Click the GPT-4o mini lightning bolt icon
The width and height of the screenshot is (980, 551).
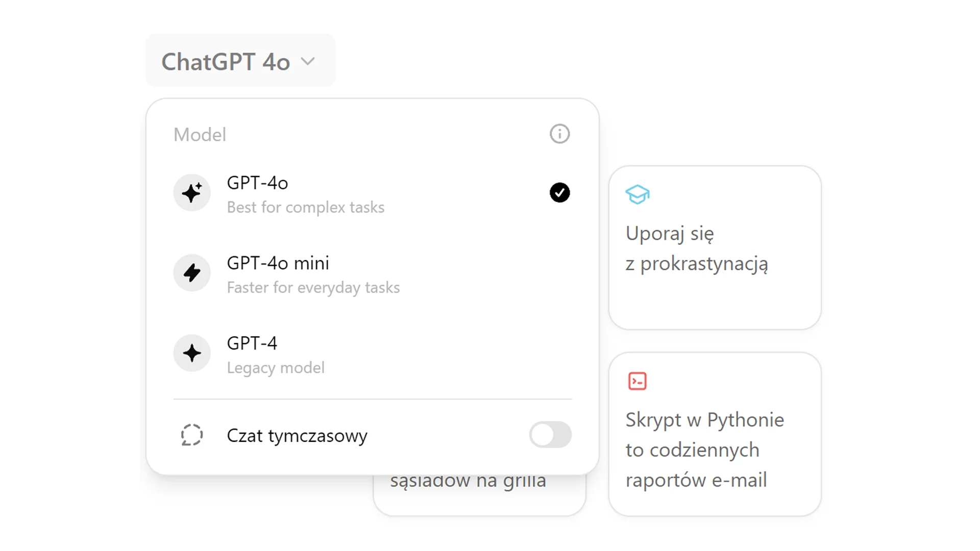click(x=192, y=273)
